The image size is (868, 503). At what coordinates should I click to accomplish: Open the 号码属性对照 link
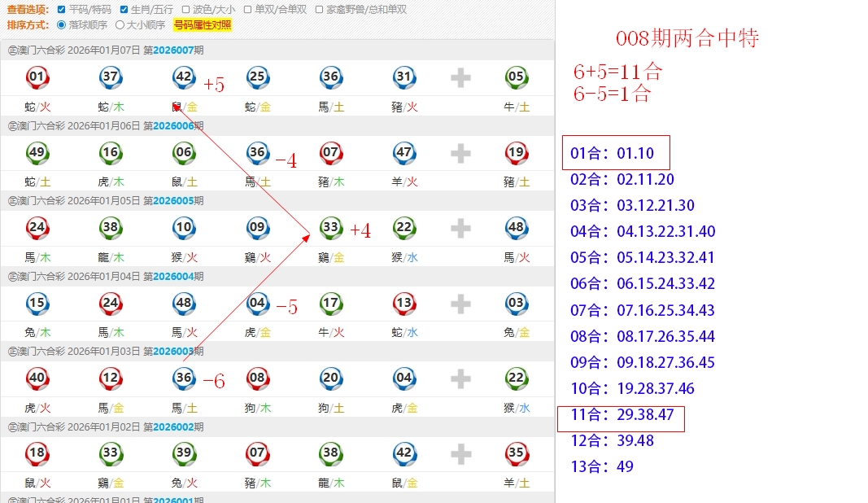(202, 24)
